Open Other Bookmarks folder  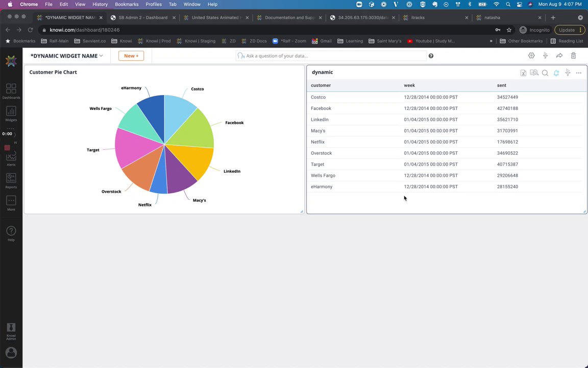[x=521, y=41]
